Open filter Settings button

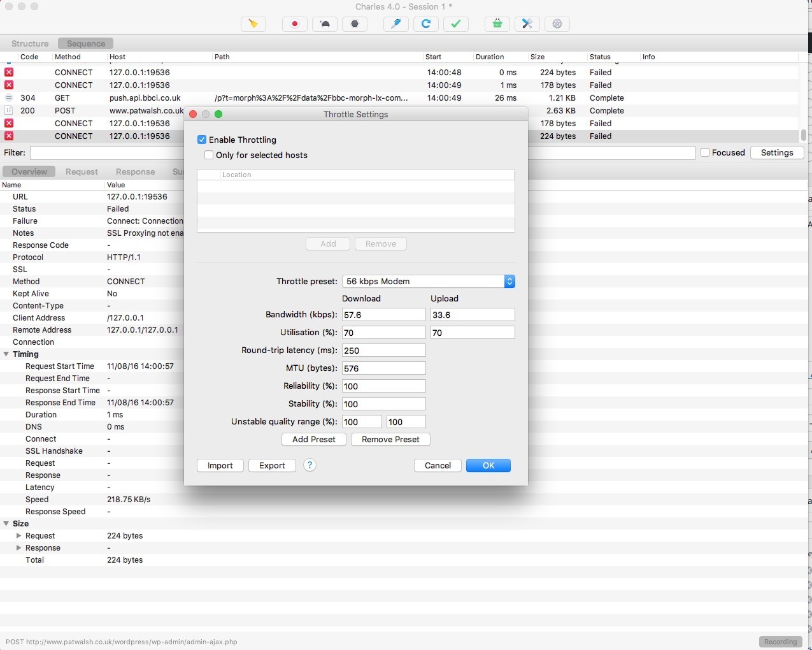[x=777, y=152]
